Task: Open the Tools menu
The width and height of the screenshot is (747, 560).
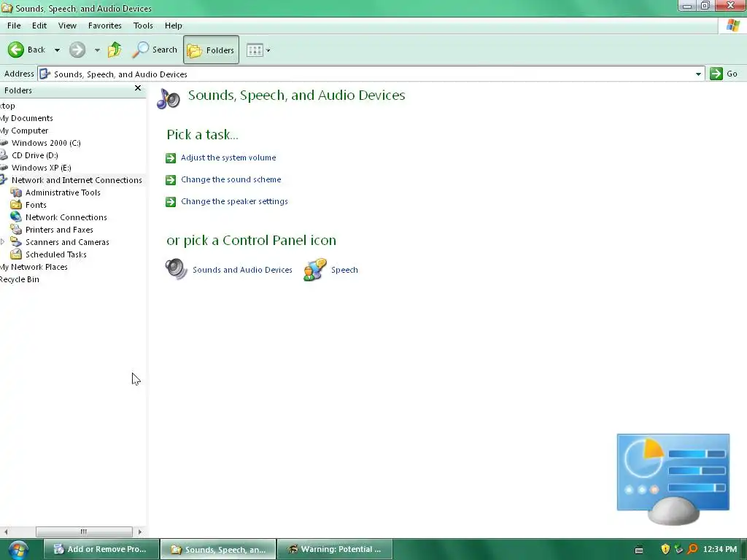Action: (143, 26)
